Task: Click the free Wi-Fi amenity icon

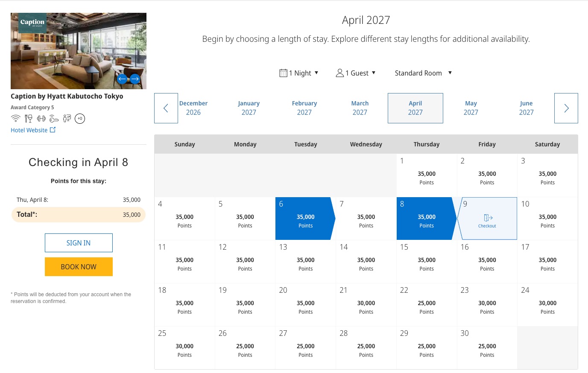Action: (x=16, y=119)
